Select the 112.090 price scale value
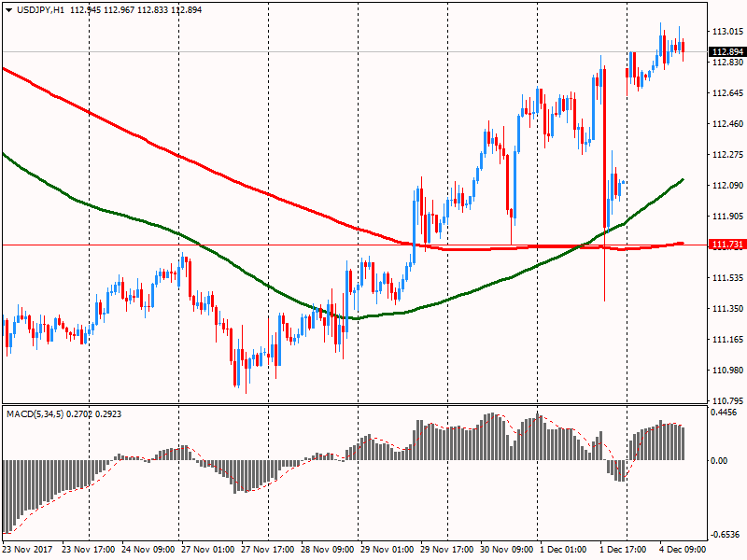The image size is (747, 560). pyautogui.click(x=727, y=185)
